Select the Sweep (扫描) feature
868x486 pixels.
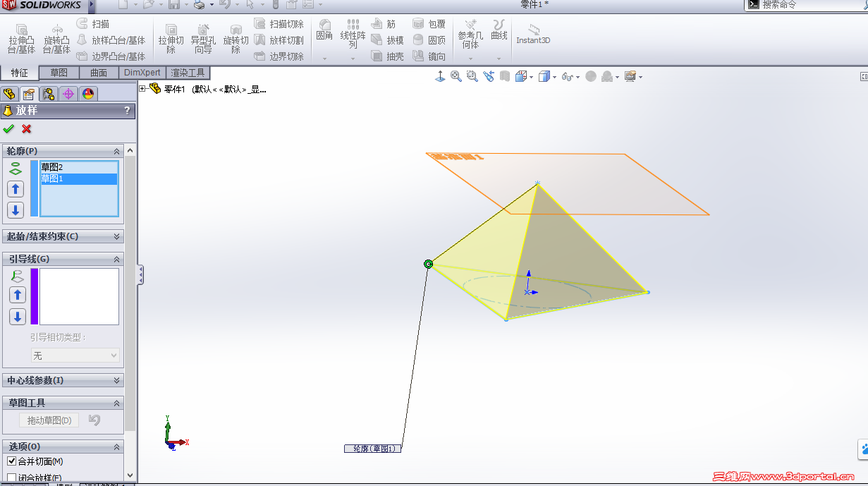click(x=92, y=24)
